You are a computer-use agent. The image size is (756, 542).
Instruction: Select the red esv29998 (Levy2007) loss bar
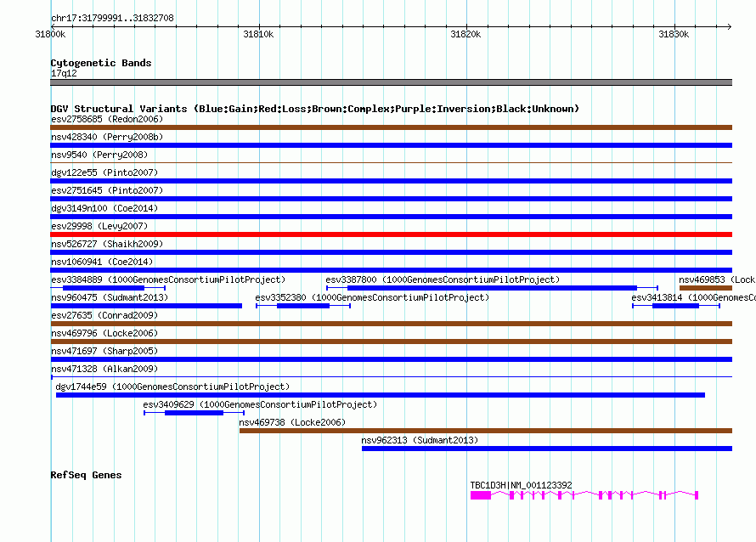pos(391,234)
